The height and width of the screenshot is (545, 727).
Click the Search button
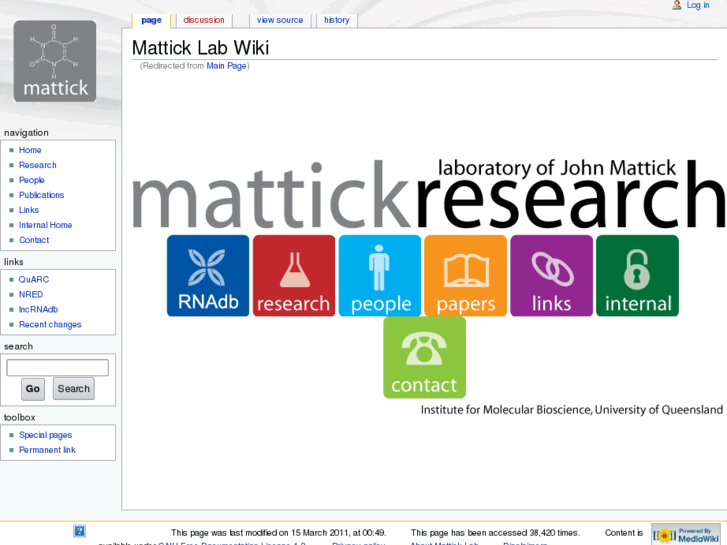click(x=74, y=389)
